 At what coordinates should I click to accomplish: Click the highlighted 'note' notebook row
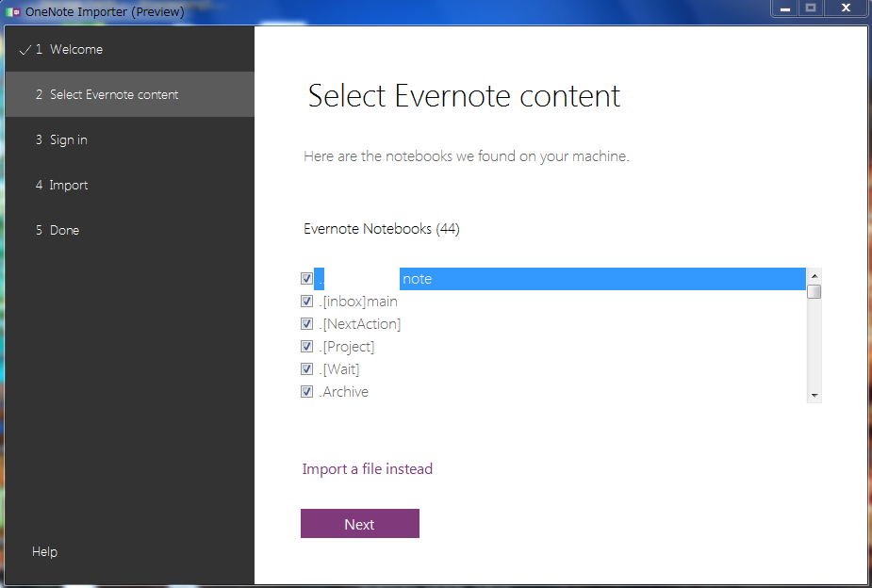(559, 278)
